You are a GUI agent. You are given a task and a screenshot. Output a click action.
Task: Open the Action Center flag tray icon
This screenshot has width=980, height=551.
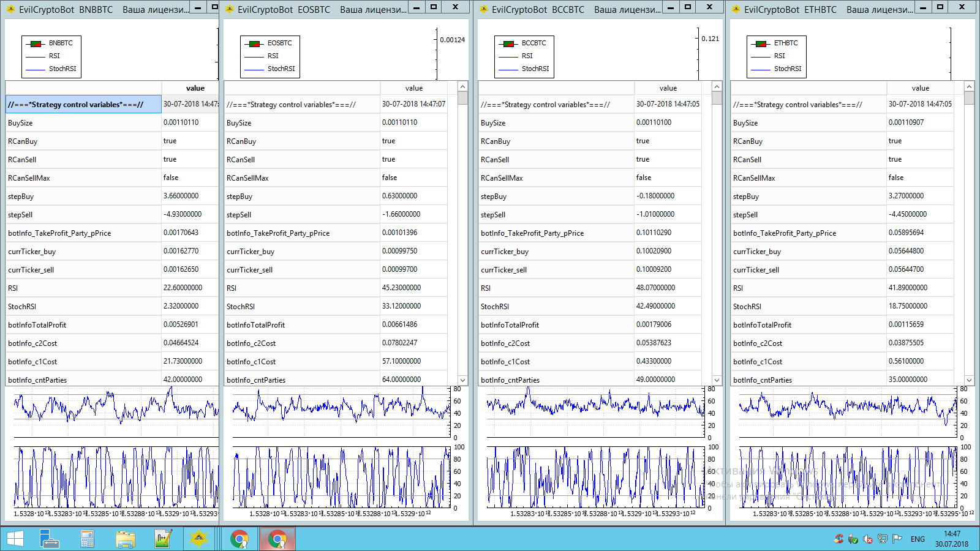897,539
